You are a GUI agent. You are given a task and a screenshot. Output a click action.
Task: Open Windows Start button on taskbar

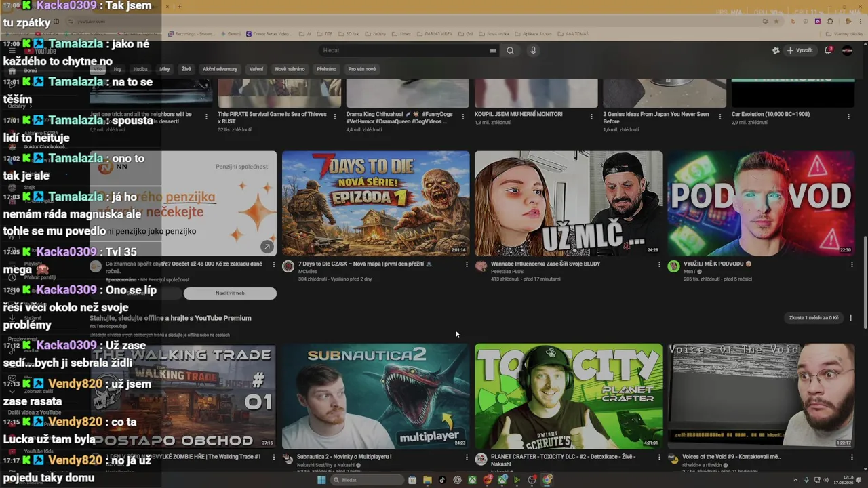tap(321, 480)
